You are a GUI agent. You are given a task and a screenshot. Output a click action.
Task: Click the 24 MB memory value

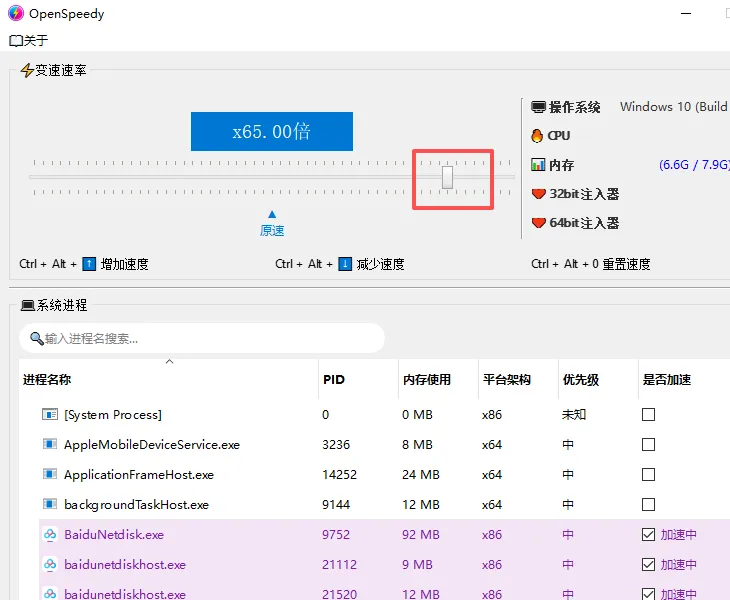click(x=421, y=475)
